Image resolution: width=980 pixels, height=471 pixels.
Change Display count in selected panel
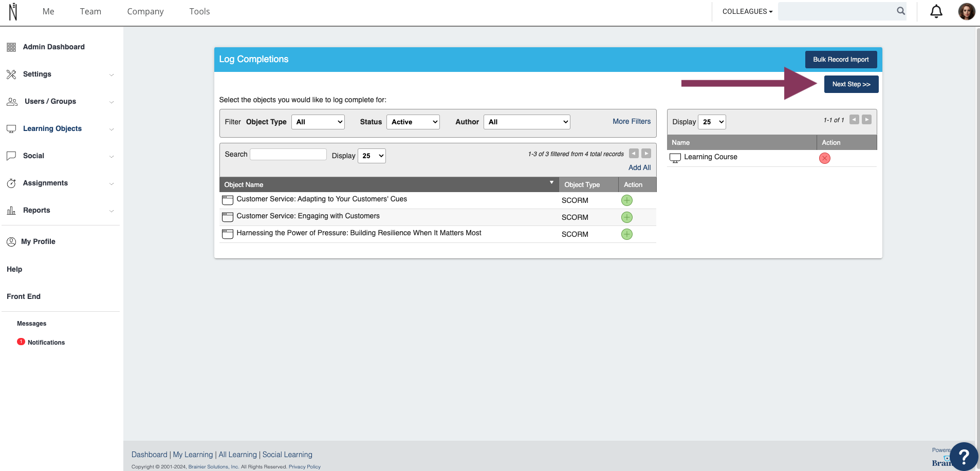click(x=712, y=122)
